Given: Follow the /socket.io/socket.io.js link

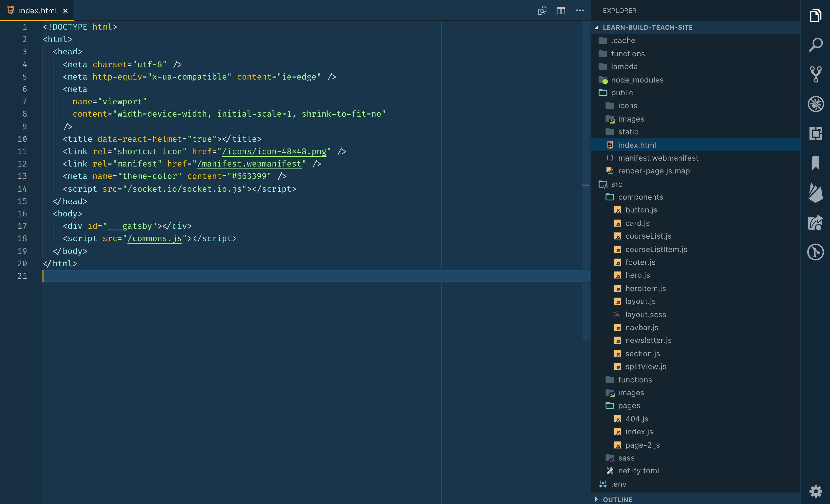Looking at the screenshot, I should [x=185, y=189].
